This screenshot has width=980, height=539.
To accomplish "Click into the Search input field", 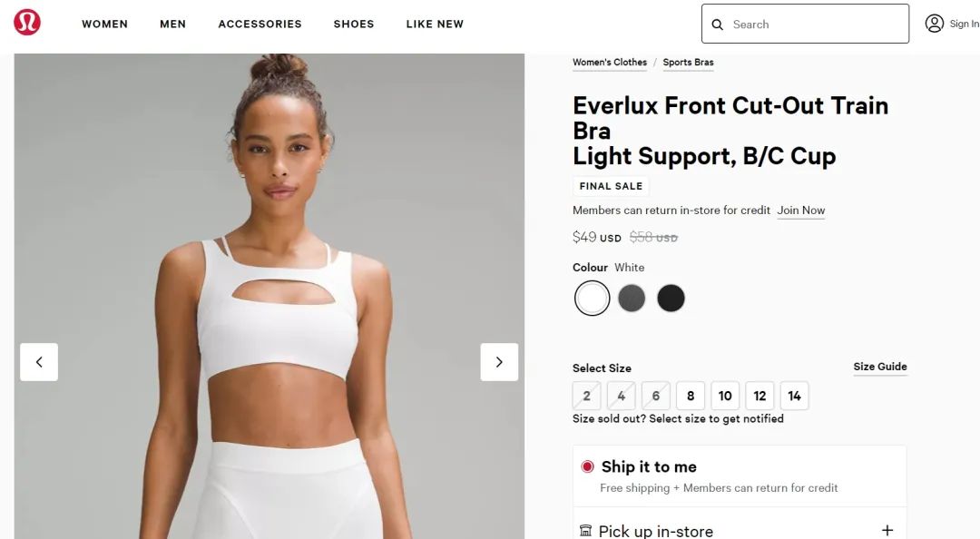I will click(805, 24).
